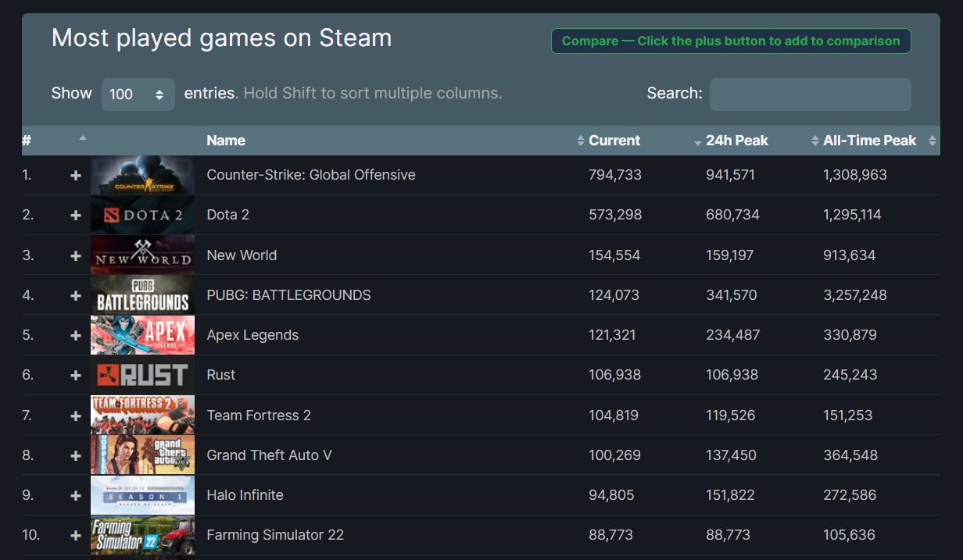The width and height of the screenshot is (963, 560).
Task: Click the 24h peak value 159,197
Action: [x=732, y=255]
